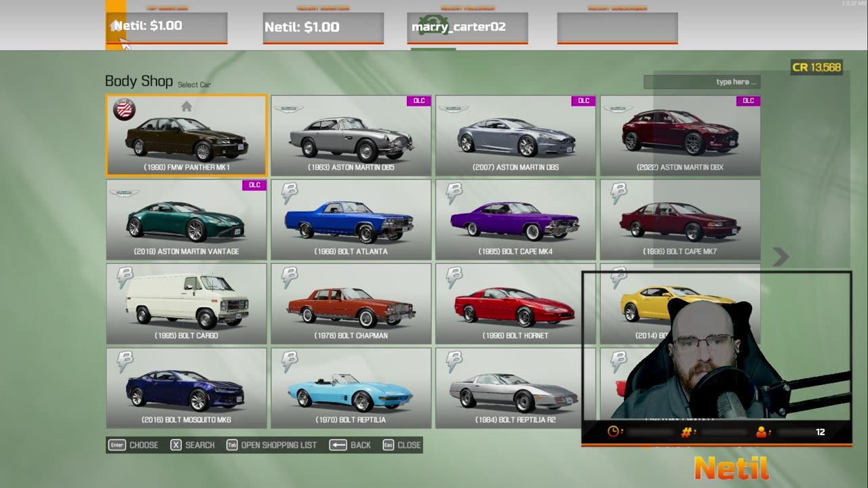This screenshot has height=488, width=868.
Task: Click Aston Martin wings logo on Vantage card
Action: (x=124, y=193)
